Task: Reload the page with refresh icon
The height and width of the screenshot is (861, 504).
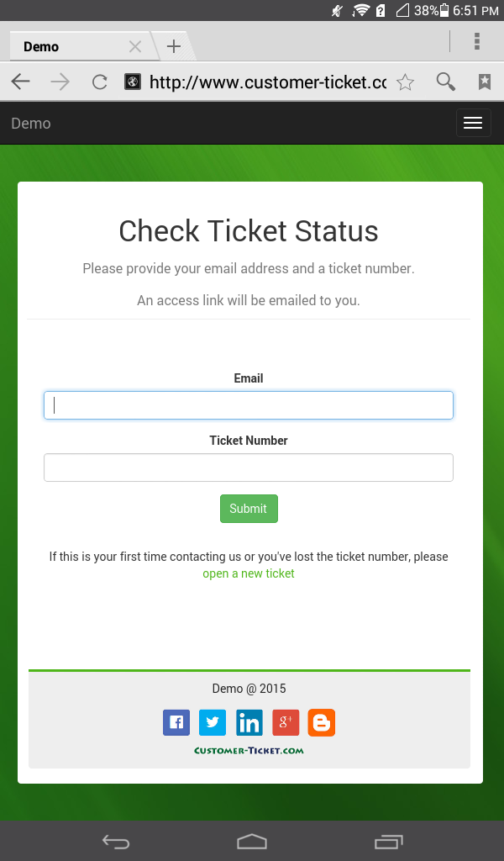Action: click(x=99, y=82)
